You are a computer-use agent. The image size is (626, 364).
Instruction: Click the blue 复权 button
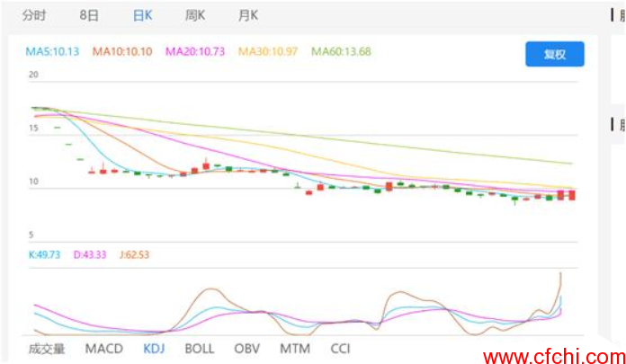pyautogui.click(x=555, y=54)
